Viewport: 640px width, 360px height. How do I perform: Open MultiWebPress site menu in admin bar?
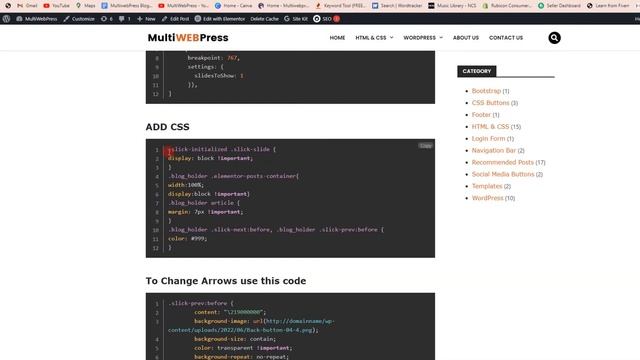pyautogui.click(x=37, y=19)
